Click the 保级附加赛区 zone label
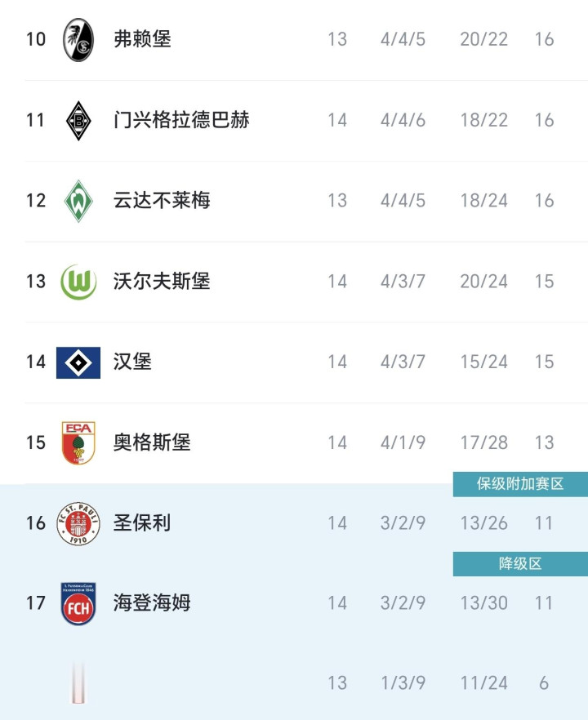 pyautogui.click(x=520, y=484)
